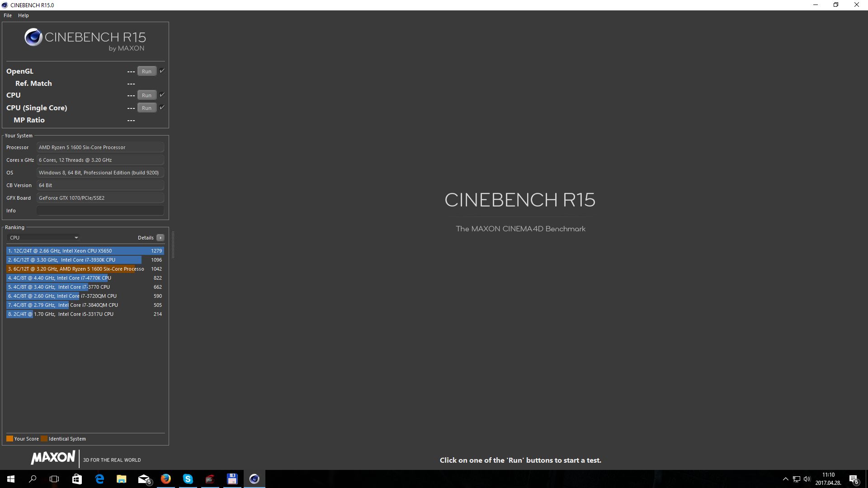Select ranking row Intel Core i7-3770

point(85,287)
